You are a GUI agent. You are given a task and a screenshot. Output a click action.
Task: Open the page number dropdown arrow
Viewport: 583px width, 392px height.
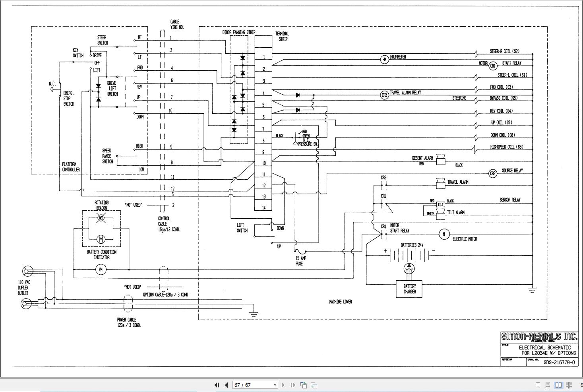tap(275, 385)
